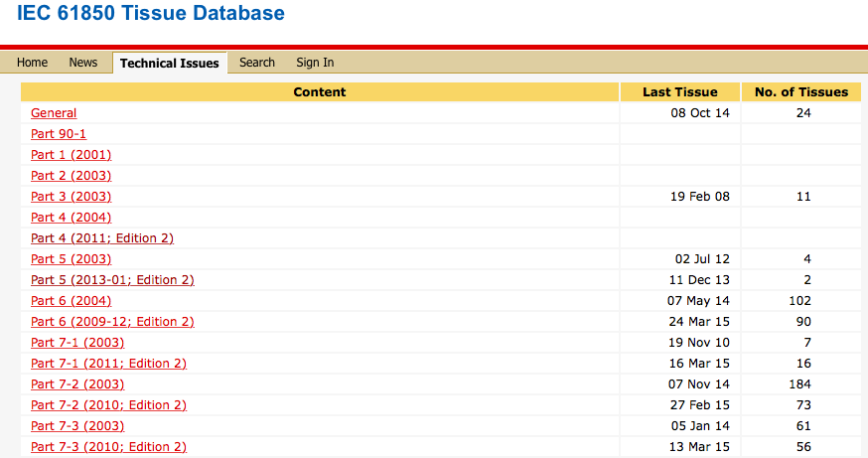Click the Last Tissue column header
The width and height of the screenshot is (868, 458).
click(679, 92)
